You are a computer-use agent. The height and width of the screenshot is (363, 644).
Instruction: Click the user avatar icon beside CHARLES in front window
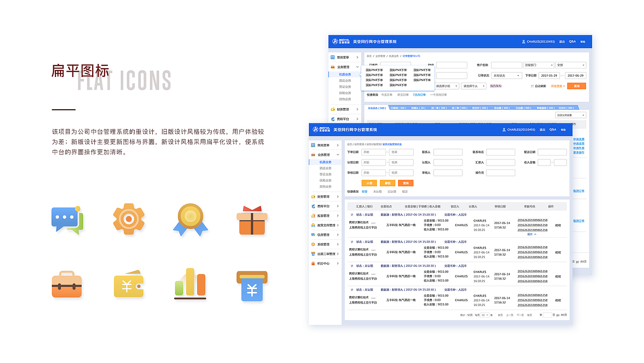pyautogui.click(x=504, y=129)
